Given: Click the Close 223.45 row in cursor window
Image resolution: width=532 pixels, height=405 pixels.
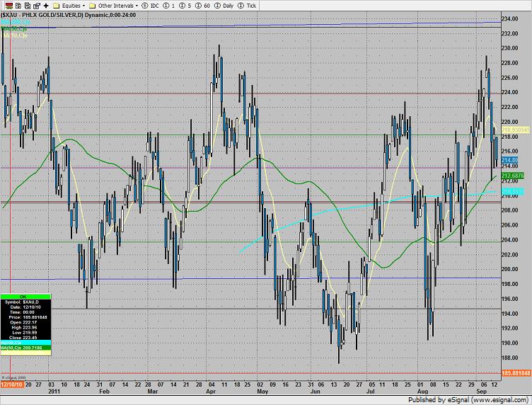Looking at the screenshot, I should point(25,338).
